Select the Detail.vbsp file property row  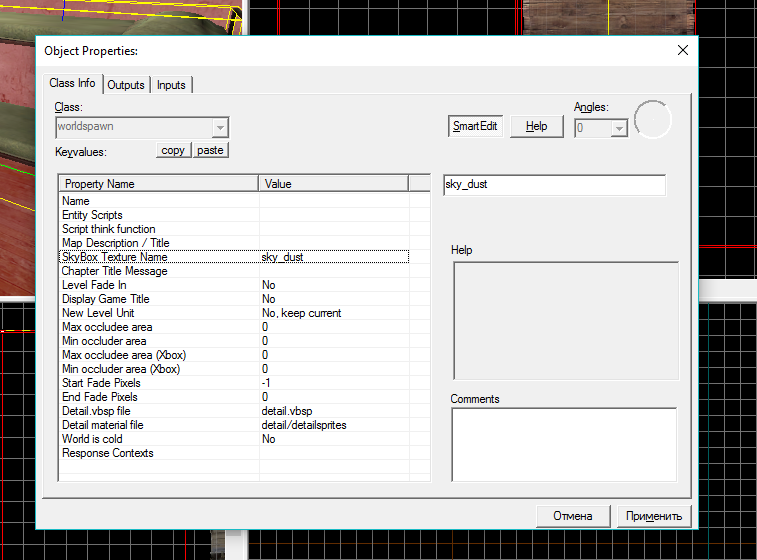pos(235,411)
